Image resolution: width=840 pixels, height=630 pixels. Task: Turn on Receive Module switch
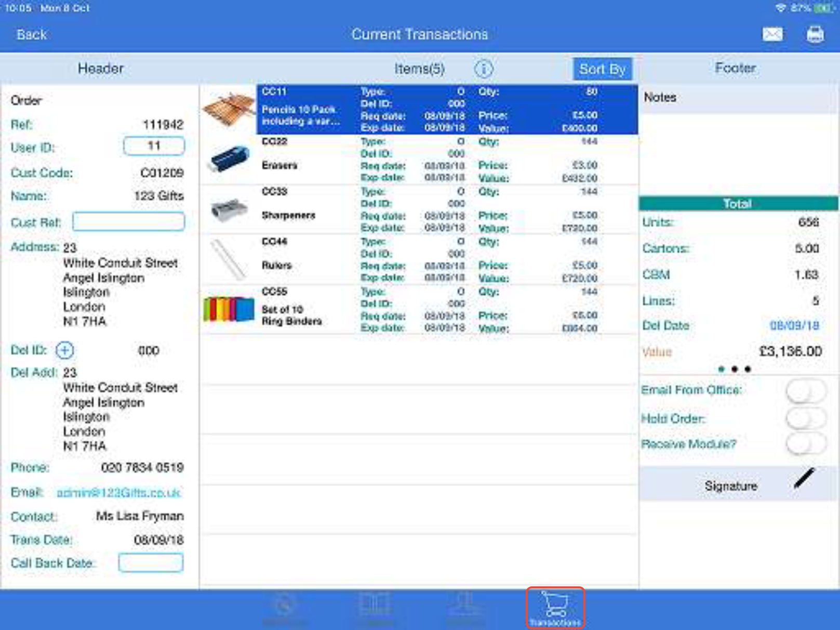(805, 444)
